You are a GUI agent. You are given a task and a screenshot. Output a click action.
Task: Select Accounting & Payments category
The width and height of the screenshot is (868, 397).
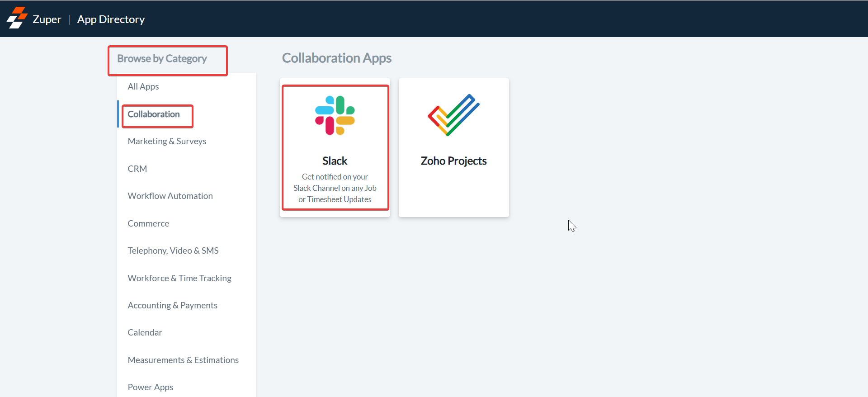click(x=172, y=305)
